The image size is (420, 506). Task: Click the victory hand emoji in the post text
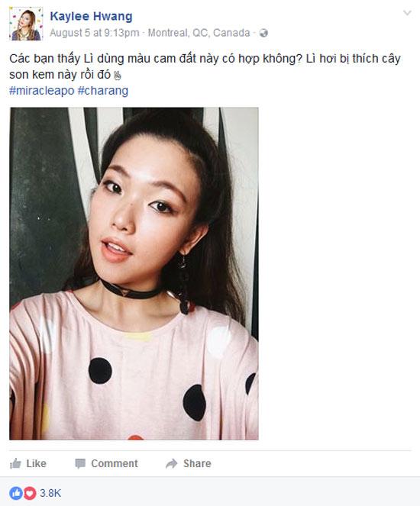(x=118, y=76)
